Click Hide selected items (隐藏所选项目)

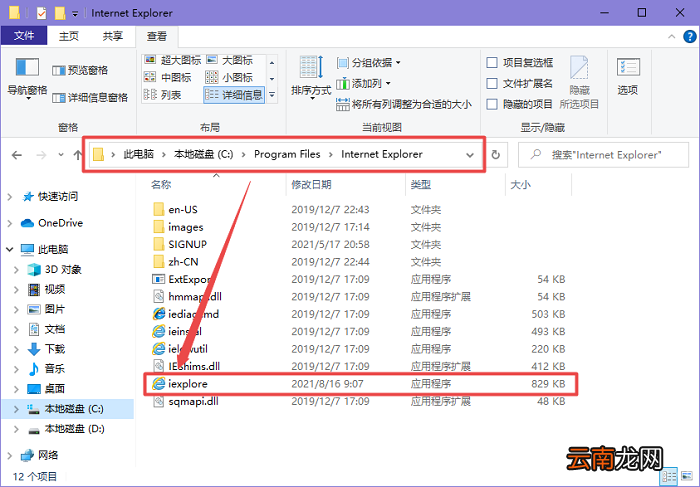(579, 83)
